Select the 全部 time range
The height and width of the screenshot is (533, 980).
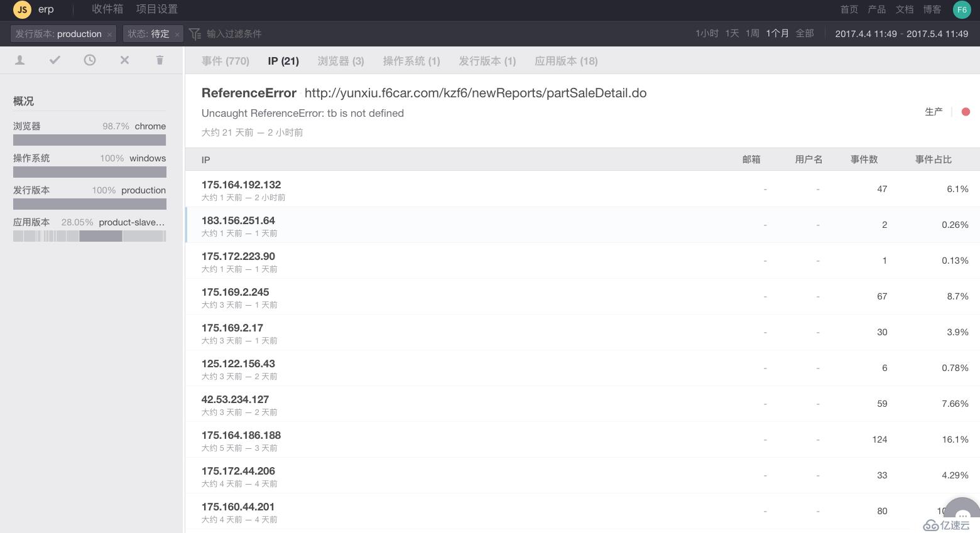pos(805,33)
